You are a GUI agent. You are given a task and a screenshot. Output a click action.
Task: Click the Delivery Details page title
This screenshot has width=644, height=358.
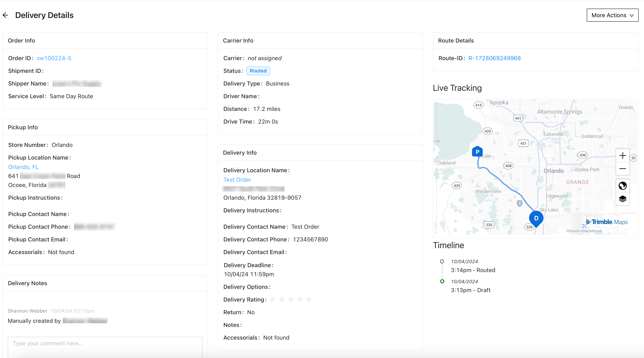click(x=44, y=15)
